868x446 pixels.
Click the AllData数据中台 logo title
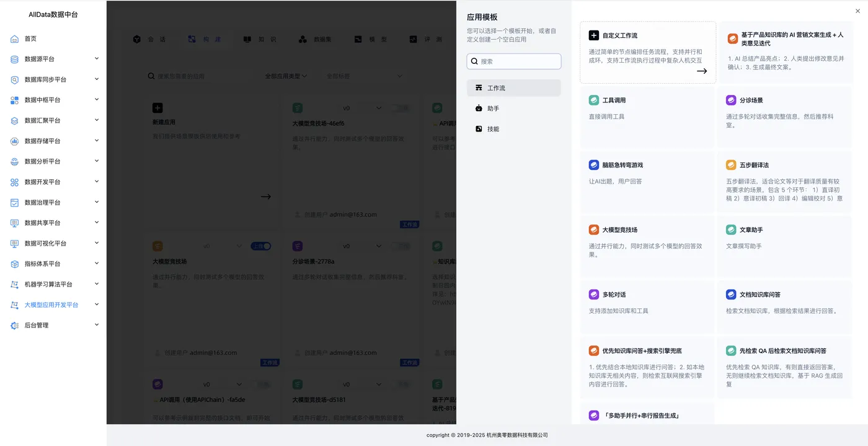click(53, 14)
